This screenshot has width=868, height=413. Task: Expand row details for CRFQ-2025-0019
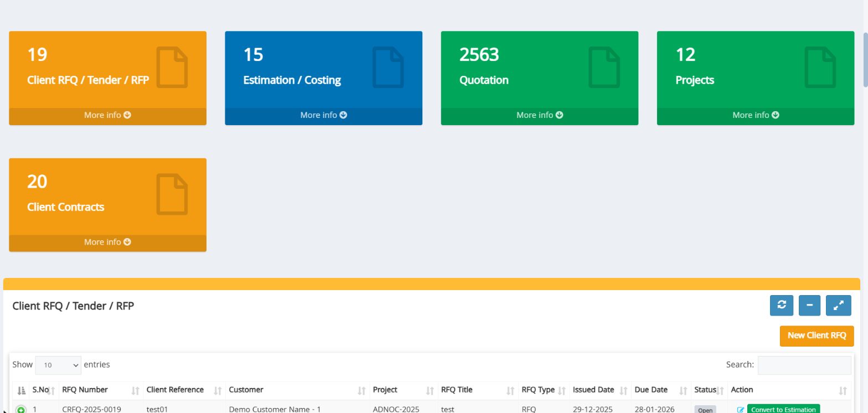20,410
